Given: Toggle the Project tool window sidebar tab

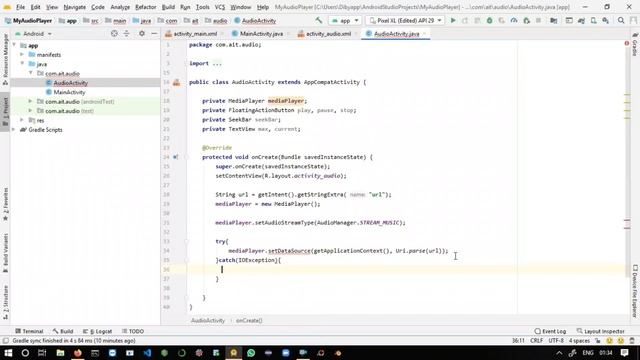Looking at the screenshot, I should pos(5,113).
